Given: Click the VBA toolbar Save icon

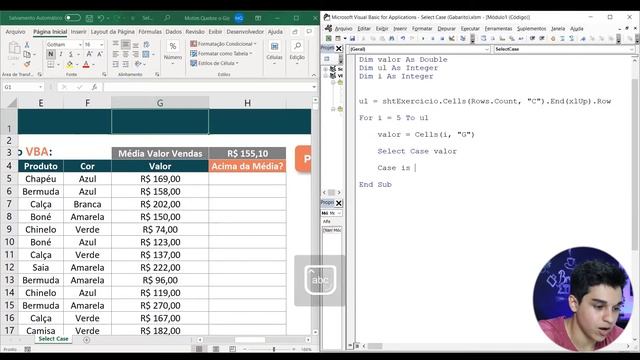Looking at the screenshot, I should tap(352, 38).
